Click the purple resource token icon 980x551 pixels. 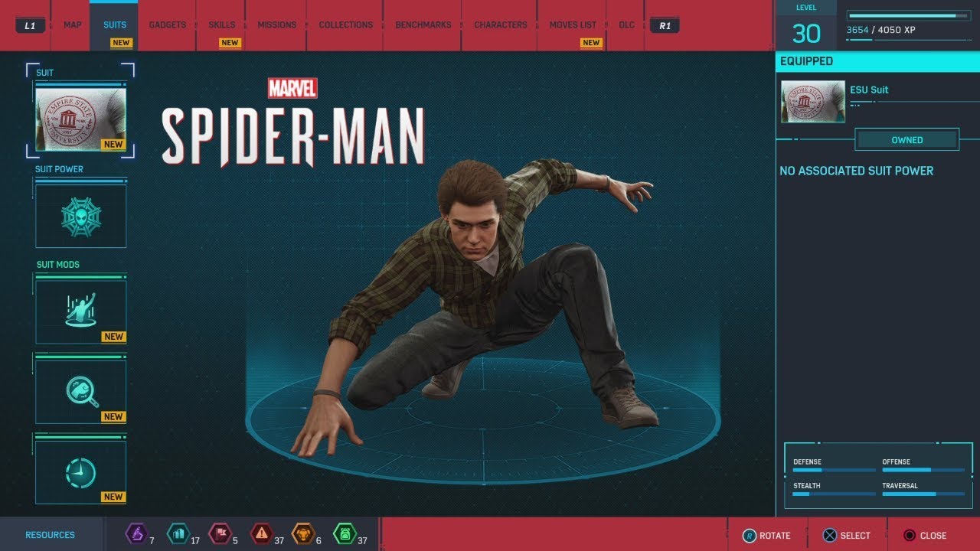(x=136, y=533)
